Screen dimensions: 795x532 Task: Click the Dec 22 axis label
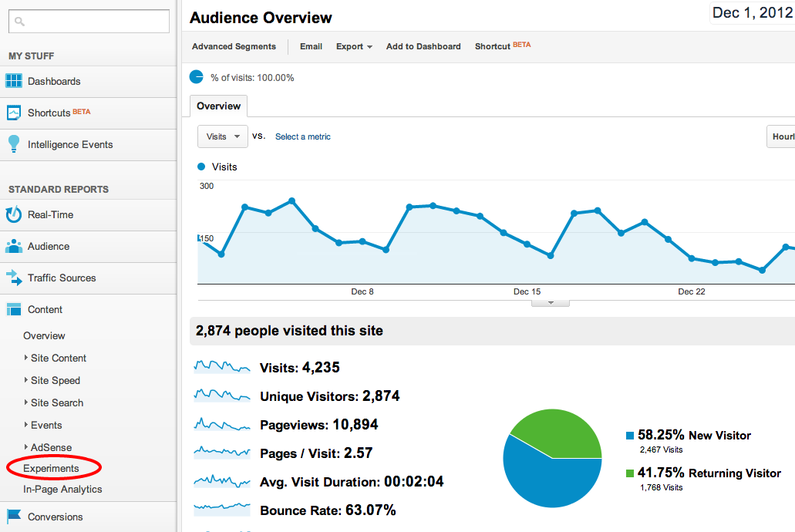click(692, 291)
